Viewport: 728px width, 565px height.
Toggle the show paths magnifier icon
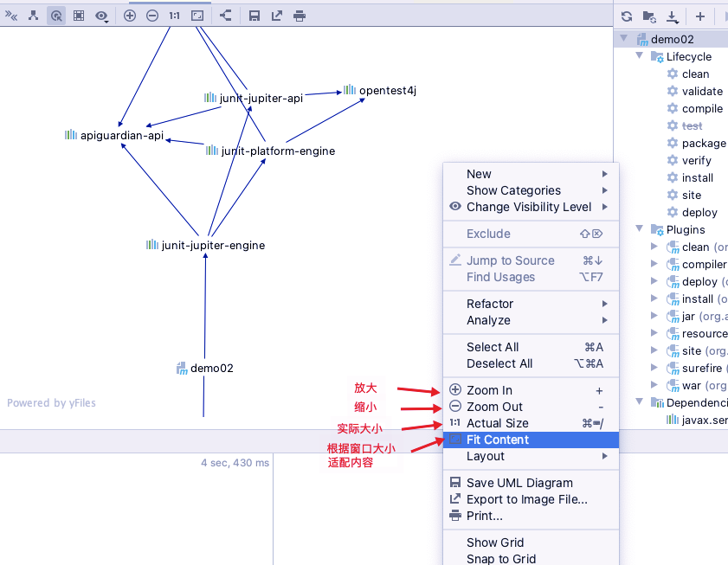[56, 16]
